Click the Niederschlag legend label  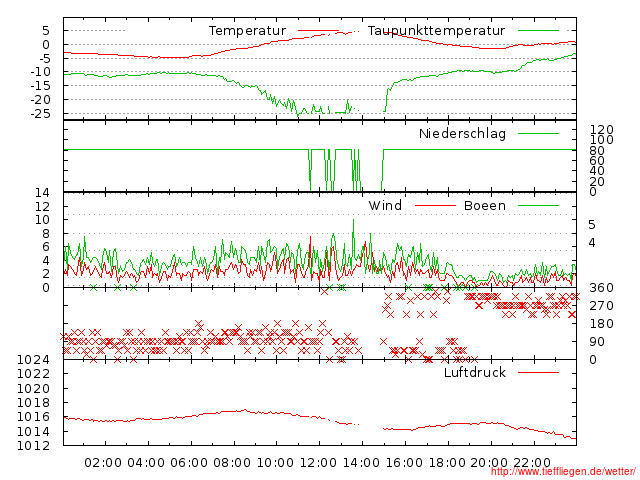[462, 133]
